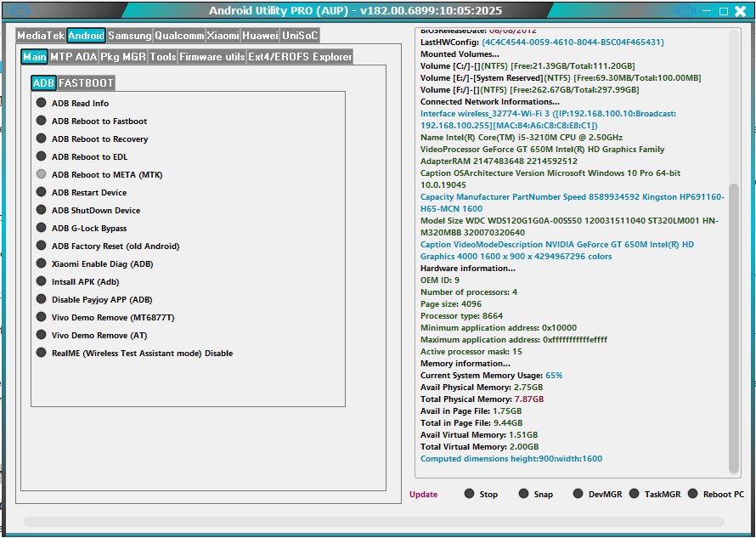Launch TaskMGR task manager
The width and height of the screenshot is (756, 538).
point(655,494)
